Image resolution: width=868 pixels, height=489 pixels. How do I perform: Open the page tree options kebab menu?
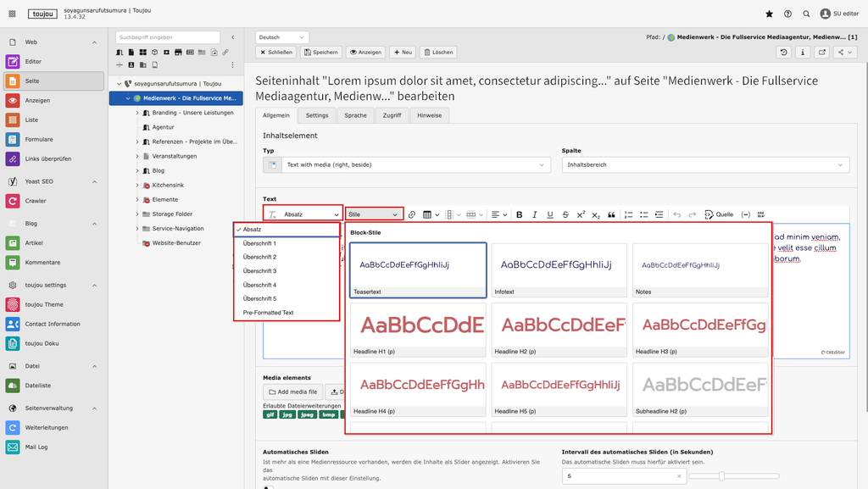pyautogui.click(x=232, y=64)
